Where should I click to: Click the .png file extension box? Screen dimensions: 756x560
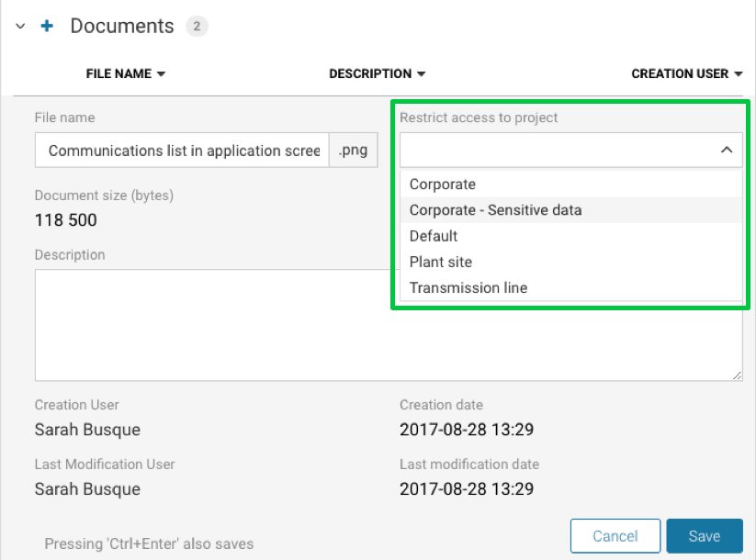point(354,151)
